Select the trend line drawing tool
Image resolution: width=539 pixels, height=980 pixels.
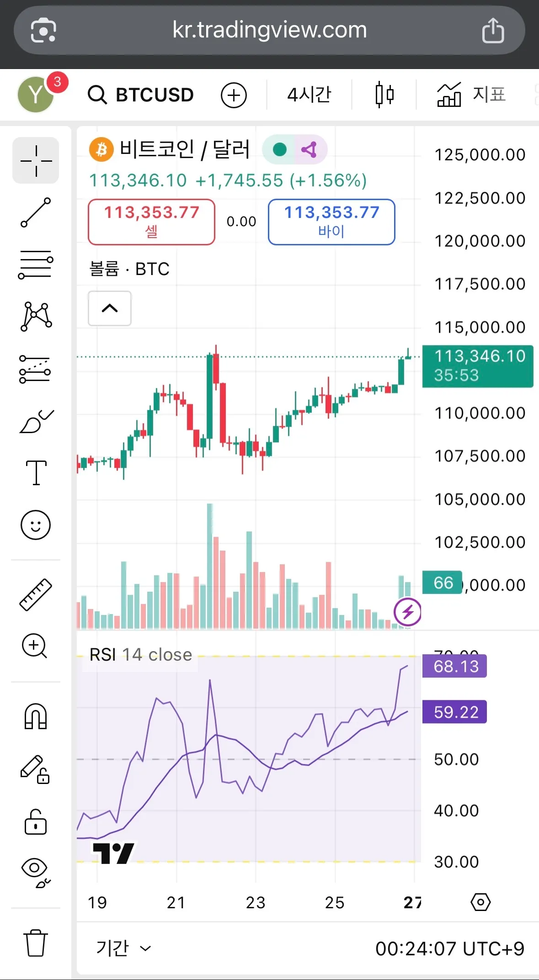click(x=36, y=212)
